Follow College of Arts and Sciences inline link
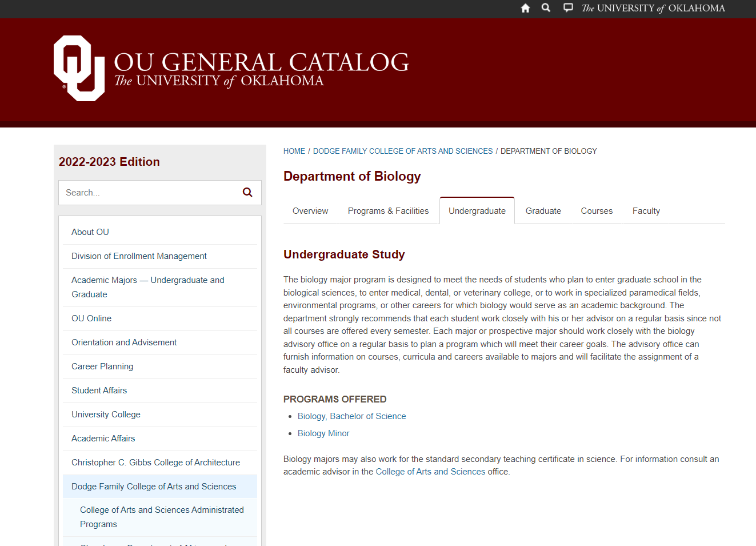Viewport: 756px width, 546px height. pyautogui.click(x=430, y=472)
